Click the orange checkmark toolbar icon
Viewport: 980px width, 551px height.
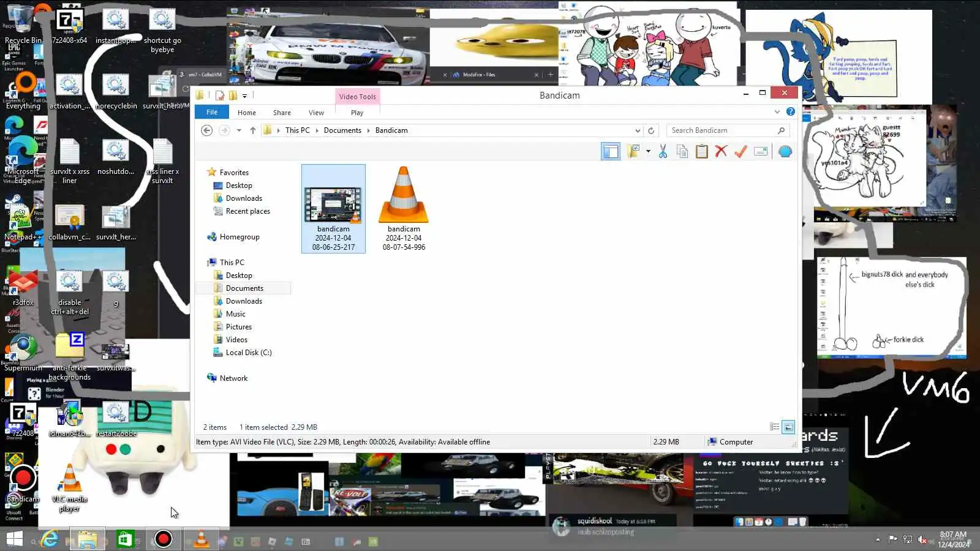coord(741,151)
